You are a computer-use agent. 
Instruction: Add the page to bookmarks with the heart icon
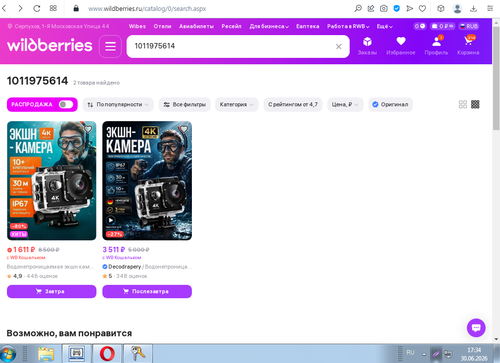click(x=422, y=8)
